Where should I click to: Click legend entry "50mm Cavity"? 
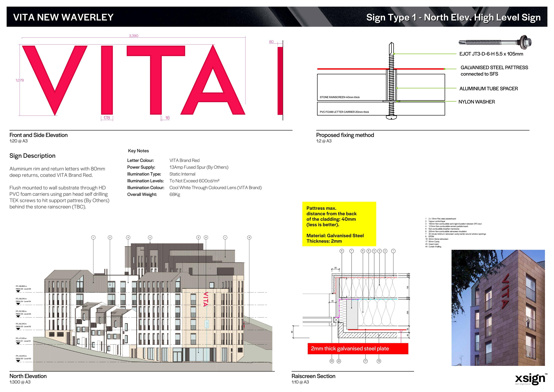(x=434, y=242)
